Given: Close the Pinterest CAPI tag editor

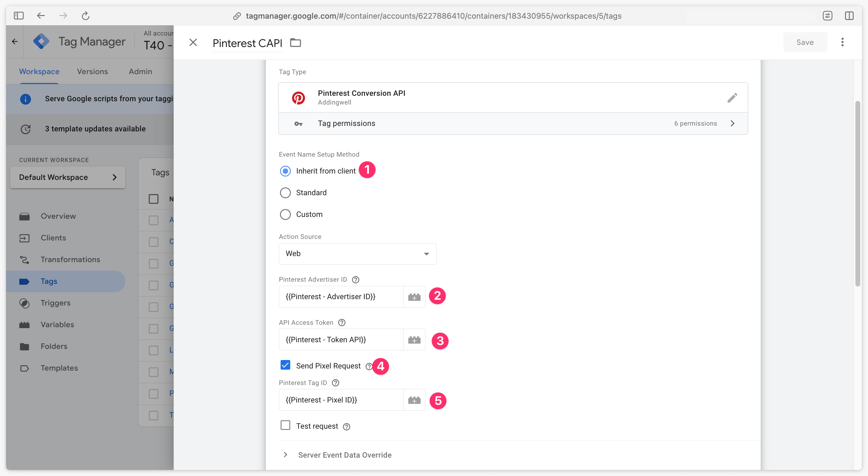Looking at the screenshot, I should point(193,42).
